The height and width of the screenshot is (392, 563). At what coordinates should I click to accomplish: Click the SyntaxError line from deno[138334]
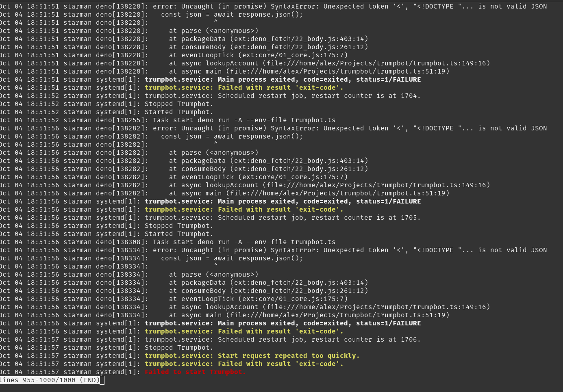(x=350, y=250)
